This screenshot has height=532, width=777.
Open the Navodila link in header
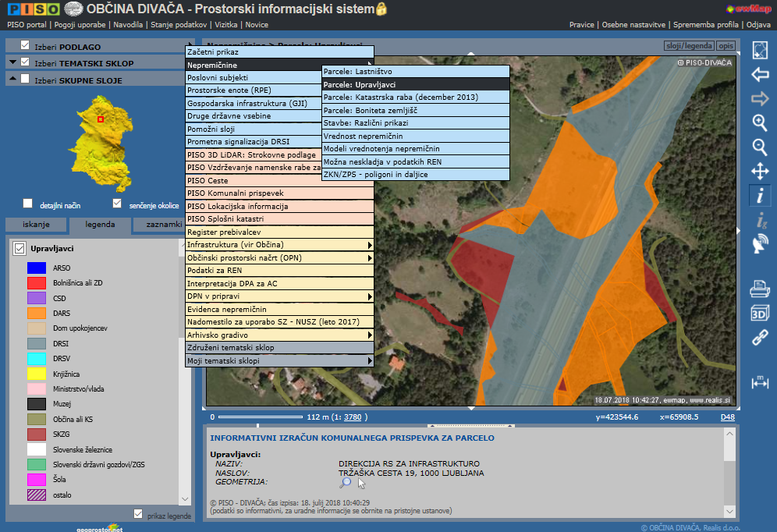128,24
